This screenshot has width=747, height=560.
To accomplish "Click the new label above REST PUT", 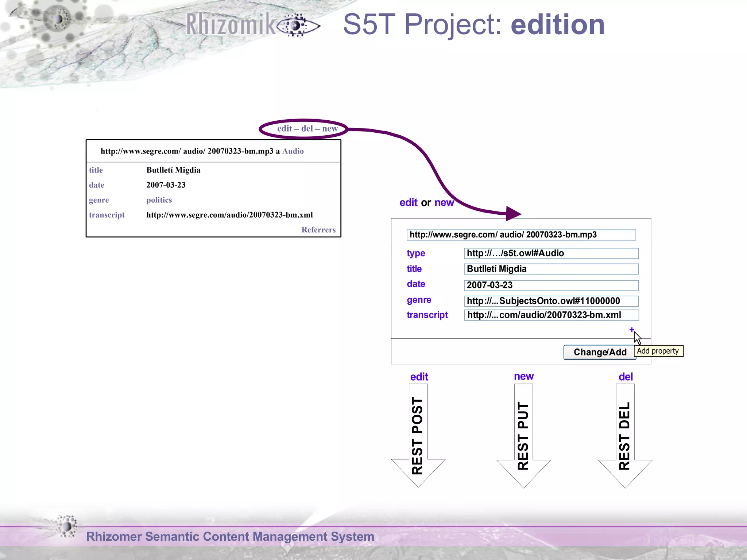I will [524, 376].
